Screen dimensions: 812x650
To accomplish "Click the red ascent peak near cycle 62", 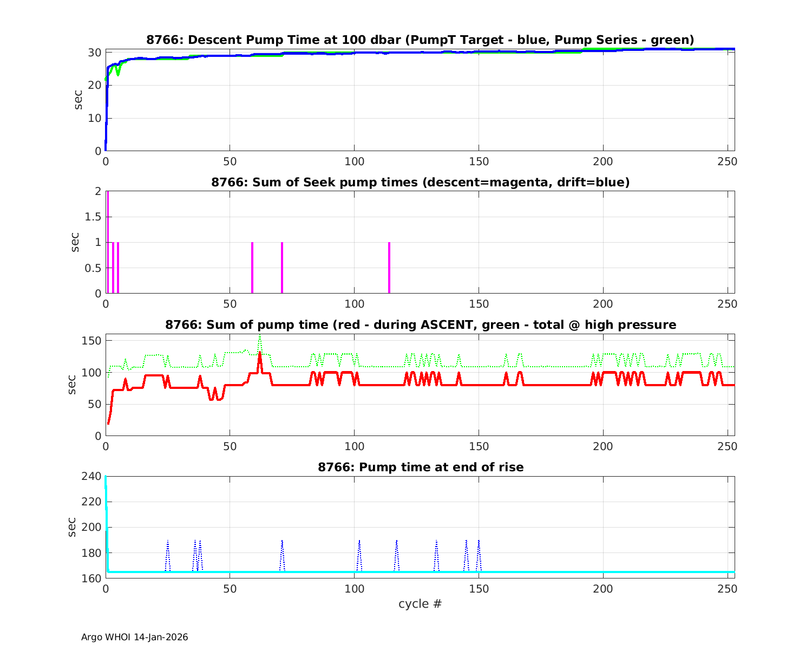I will pos(260,354).
